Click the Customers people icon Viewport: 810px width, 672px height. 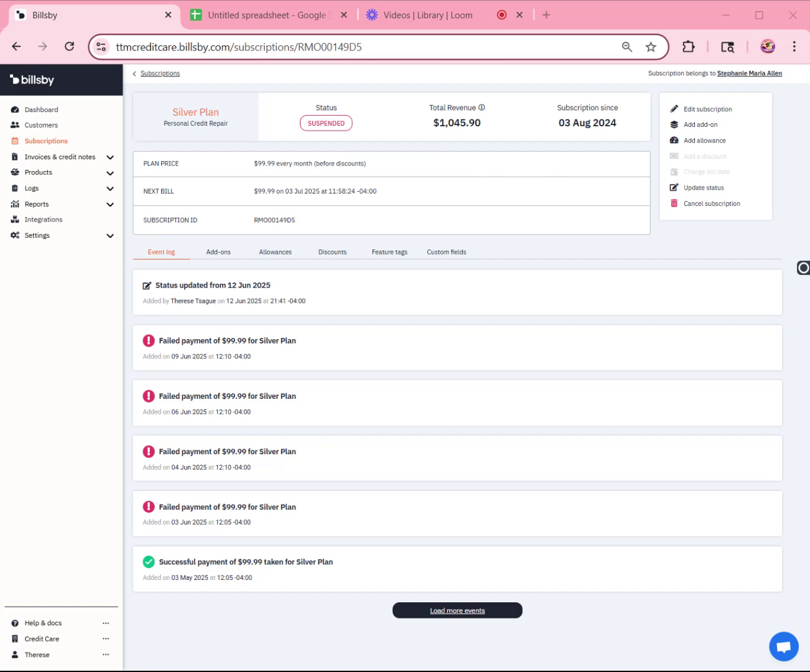[15, 125]
